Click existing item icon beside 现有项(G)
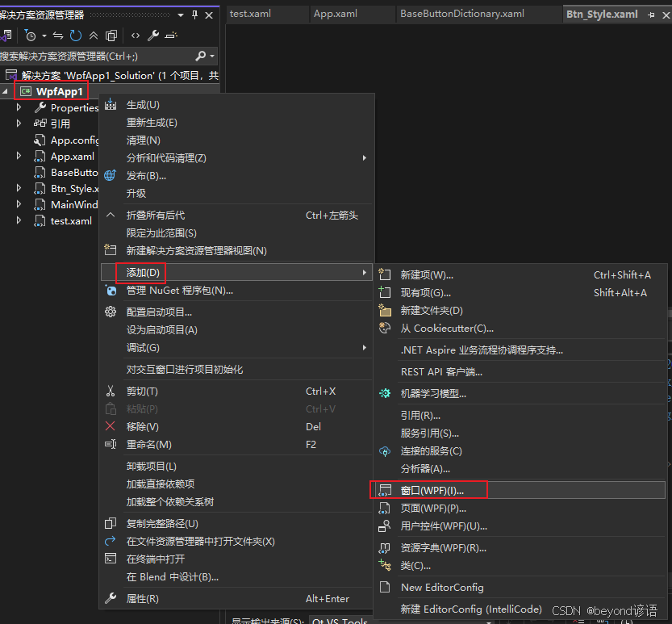 pyautogui.click(x=385, y=292)
